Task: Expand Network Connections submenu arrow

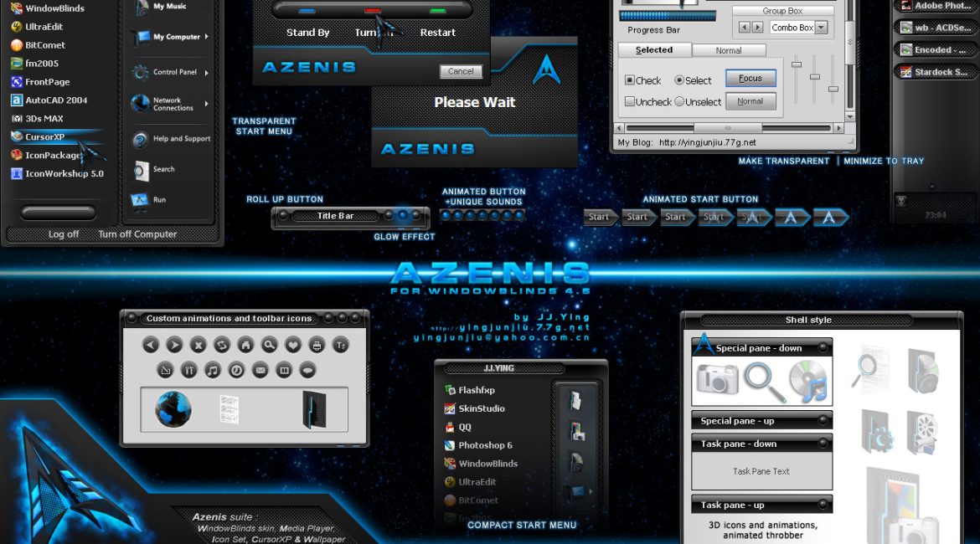Action: point(206,104)
